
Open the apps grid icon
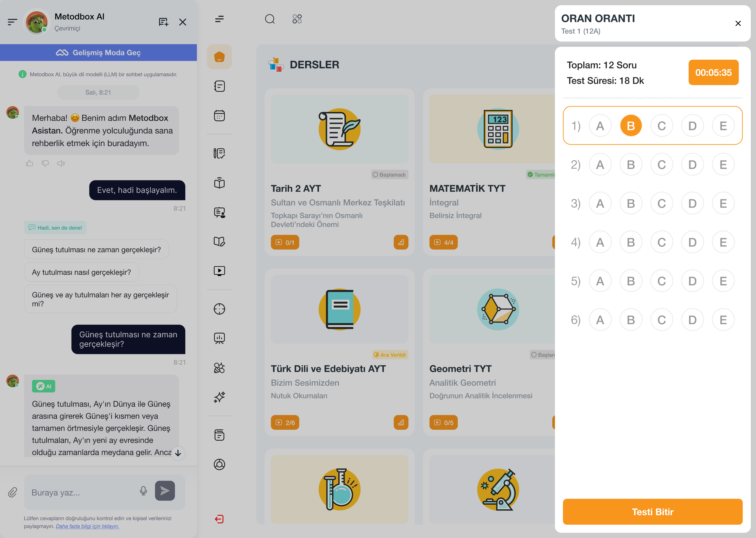click(297, 19)
